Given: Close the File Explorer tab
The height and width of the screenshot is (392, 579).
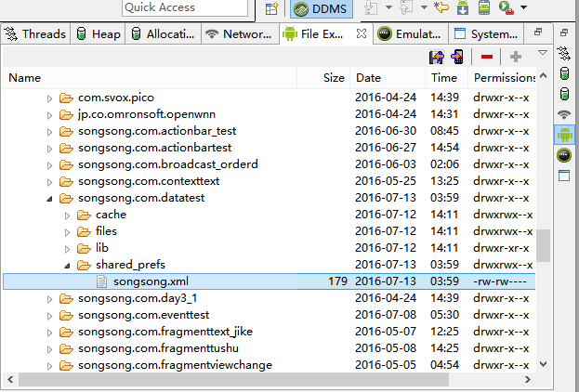Looking at the screenshot, I should pos(362,34).
